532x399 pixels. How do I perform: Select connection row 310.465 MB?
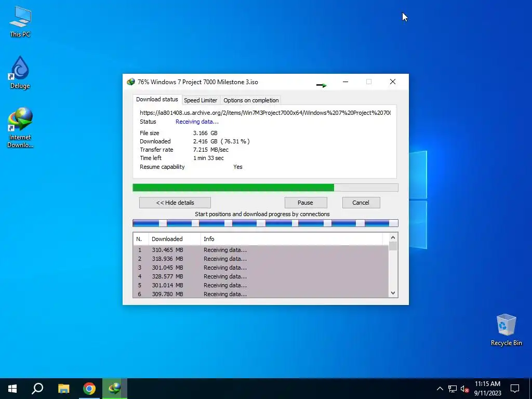pos(261,250)
